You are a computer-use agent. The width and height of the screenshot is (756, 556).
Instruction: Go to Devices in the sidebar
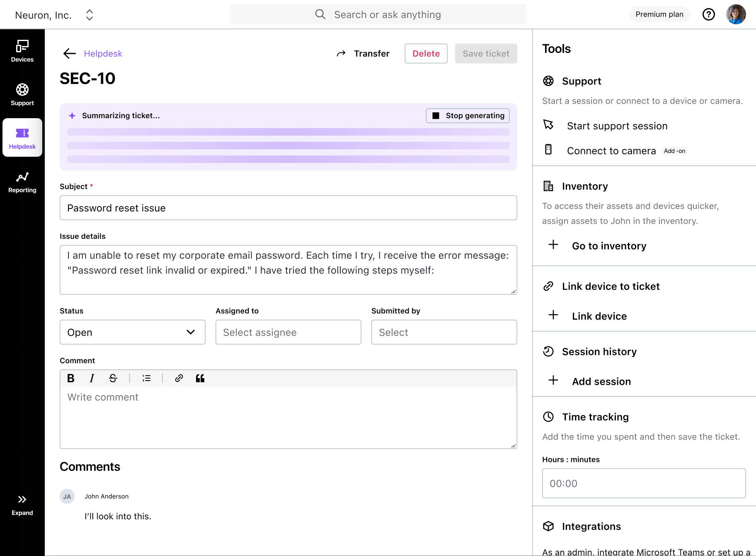coord(22,51)
